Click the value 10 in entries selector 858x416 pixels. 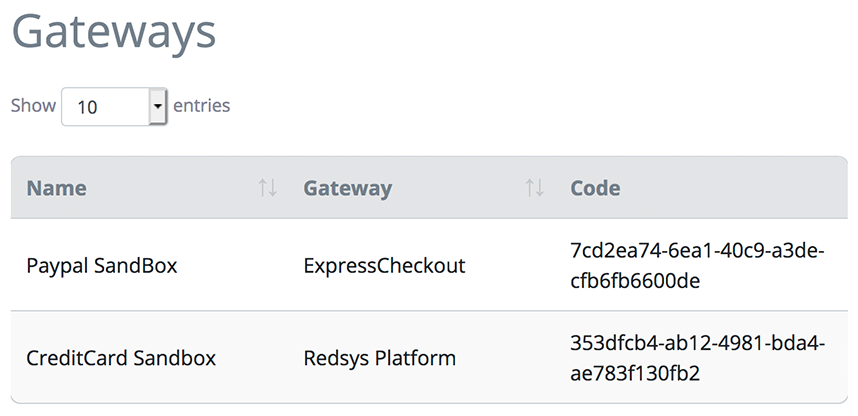[x=87, y=107]
